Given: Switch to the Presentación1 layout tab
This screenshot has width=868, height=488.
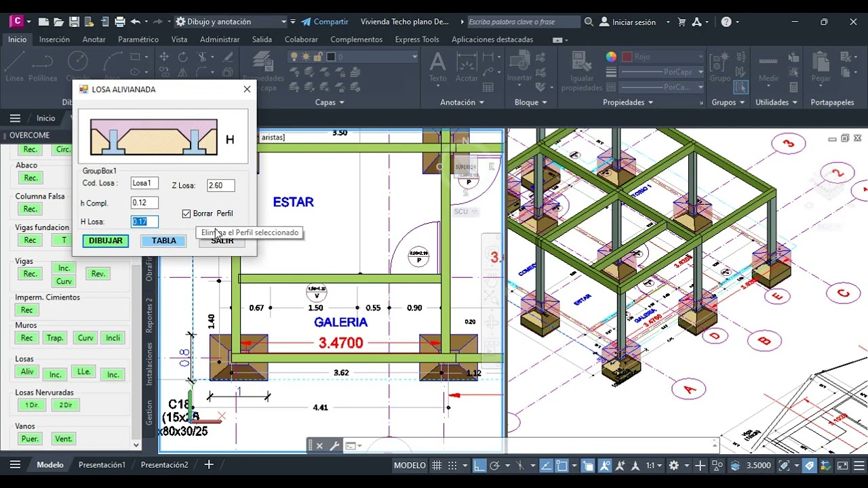Looking at the screenshot, I should point(102,465).
